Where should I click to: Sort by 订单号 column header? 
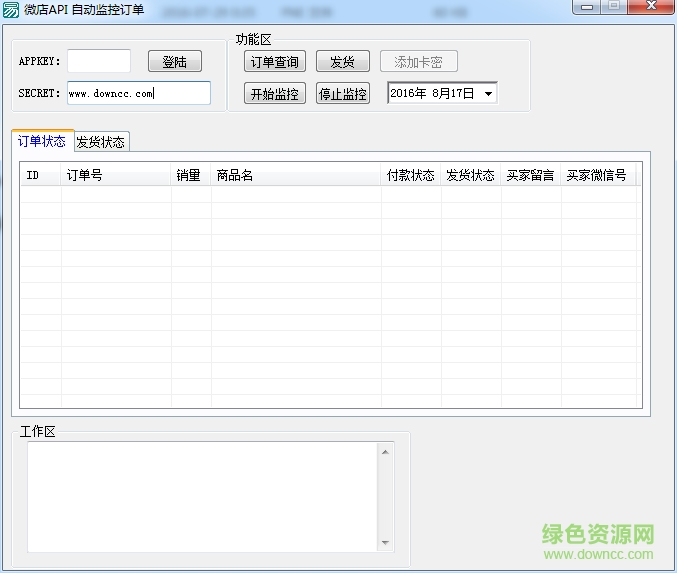click(116, 175)
